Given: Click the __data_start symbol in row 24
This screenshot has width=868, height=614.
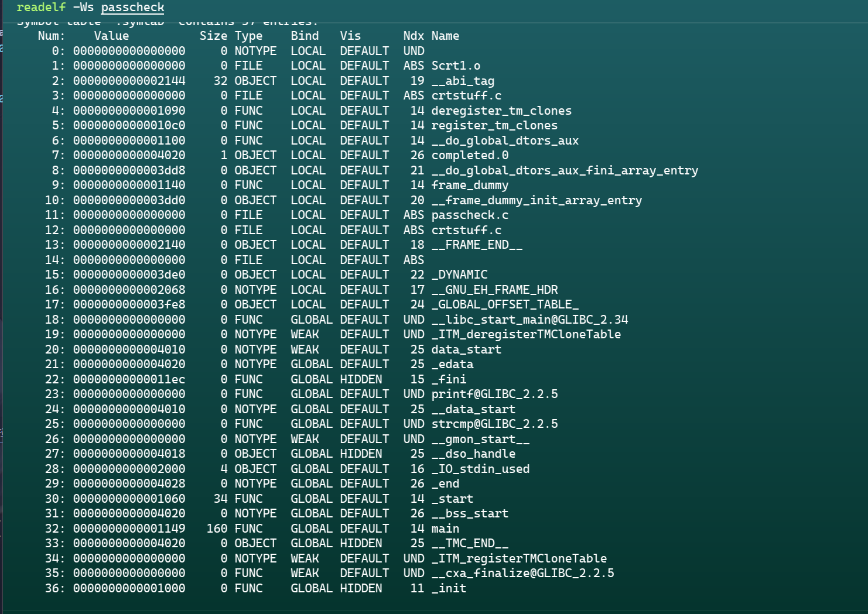Looking at the screenshot, I should coord(473,410).
